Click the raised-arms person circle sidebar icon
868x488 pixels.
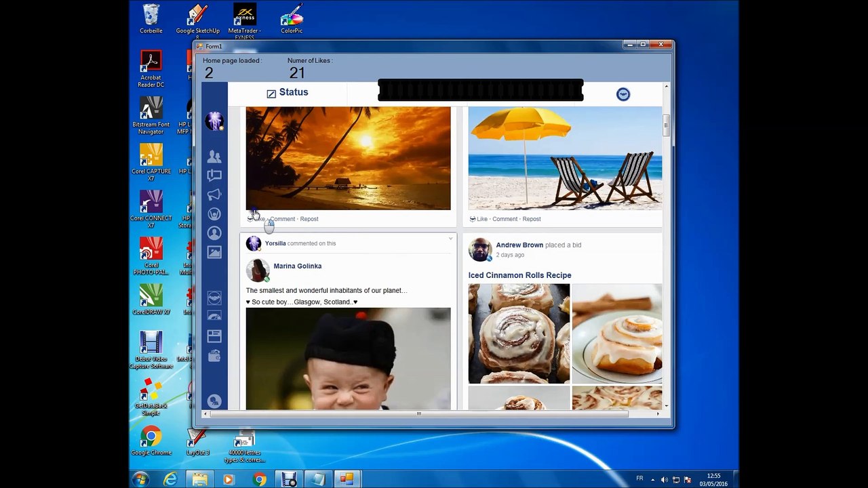point(214,214)
